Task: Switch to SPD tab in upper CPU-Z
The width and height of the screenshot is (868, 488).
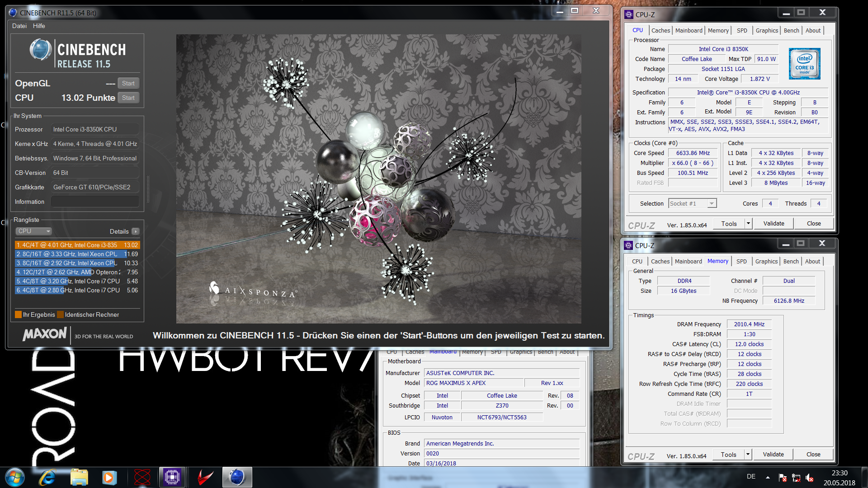Action: (x=742, y=30)
